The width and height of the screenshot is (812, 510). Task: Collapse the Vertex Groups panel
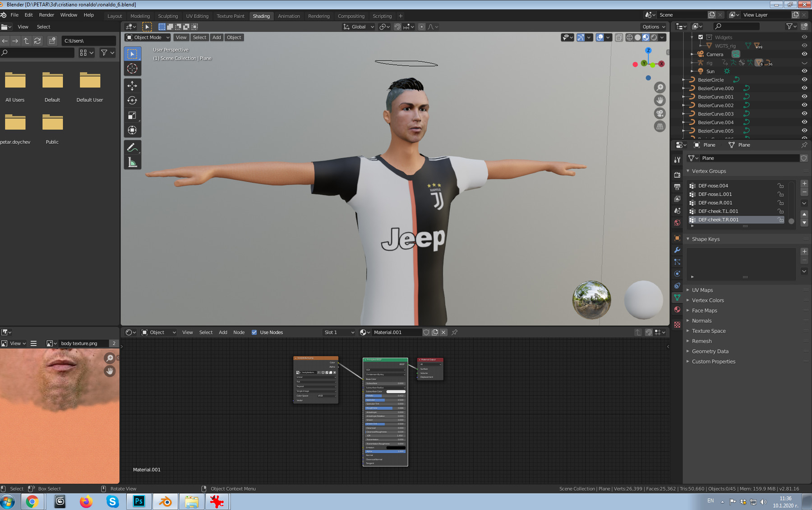[688, 171]
